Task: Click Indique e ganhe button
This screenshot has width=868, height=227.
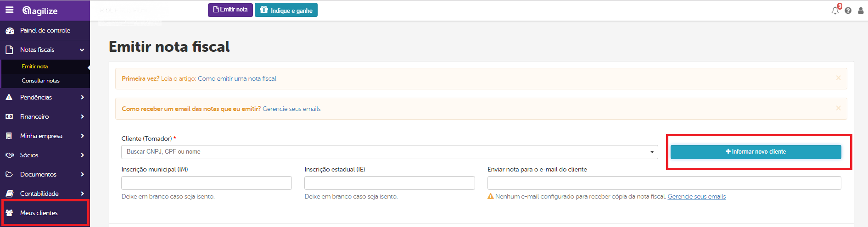Action: click(286, 10)
